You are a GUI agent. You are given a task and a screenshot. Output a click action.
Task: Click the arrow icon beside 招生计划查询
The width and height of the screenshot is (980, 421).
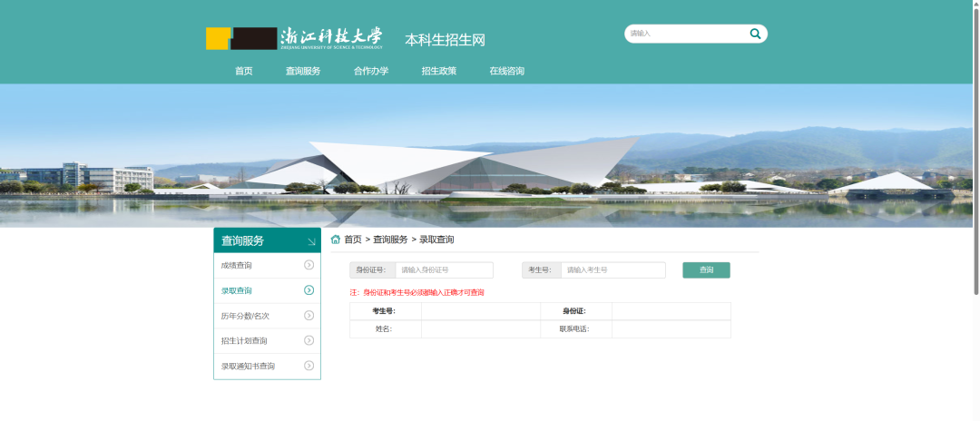coord(309,340)
